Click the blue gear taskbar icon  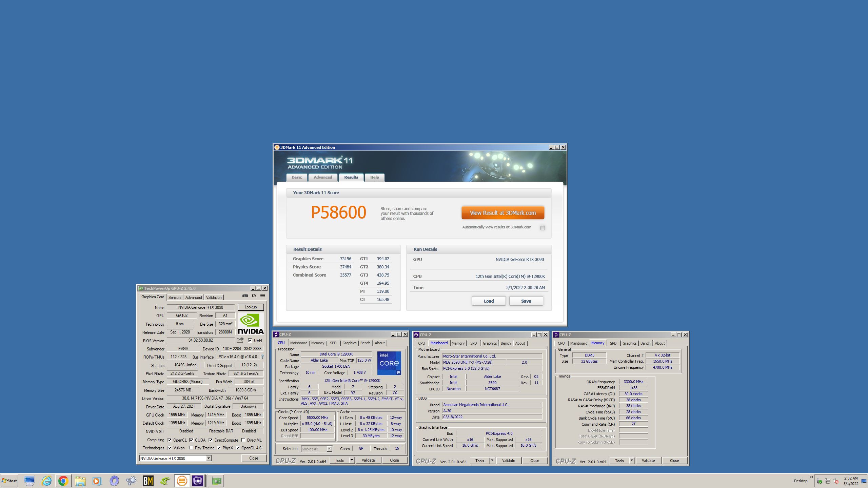tap(114, 481)
